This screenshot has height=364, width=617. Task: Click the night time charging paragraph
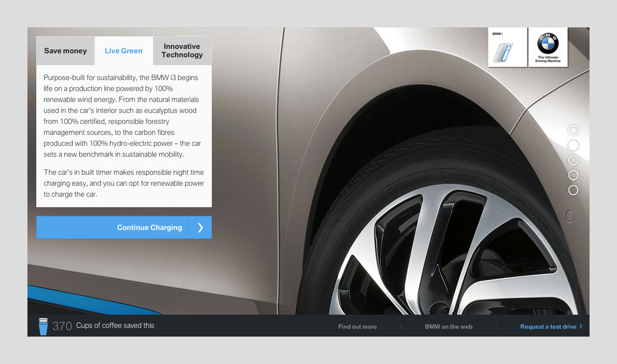tap(124, 183)
